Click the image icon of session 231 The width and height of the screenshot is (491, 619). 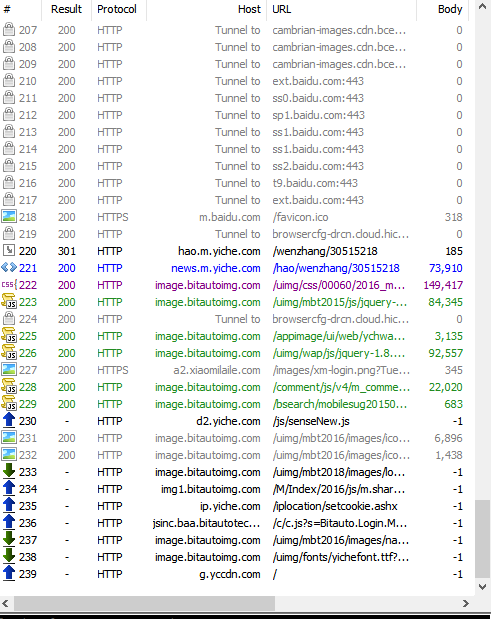pyautogui.click(x=9, y=437)
